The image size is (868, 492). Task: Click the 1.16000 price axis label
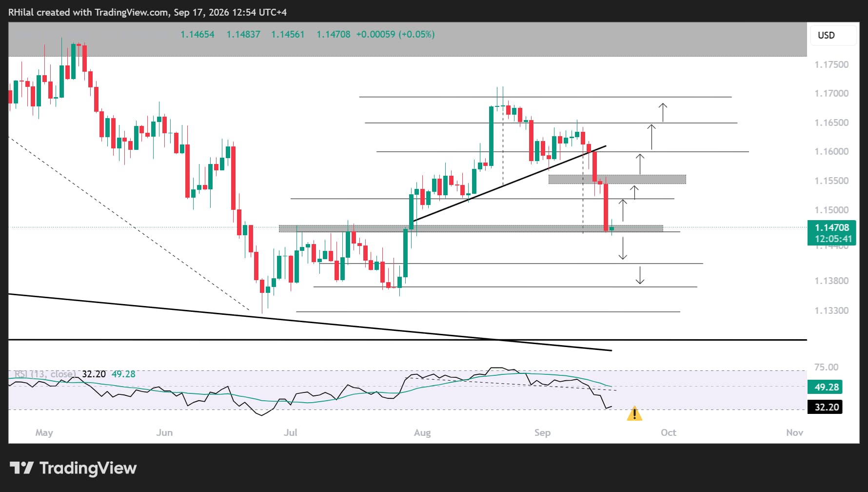831,151
